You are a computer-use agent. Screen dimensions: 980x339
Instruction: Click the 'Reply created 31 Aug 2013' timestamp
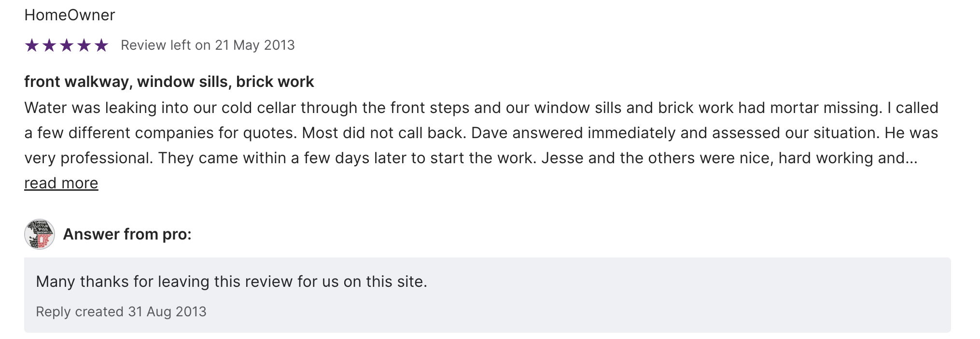pyautogui.click(x=121, y=311)
